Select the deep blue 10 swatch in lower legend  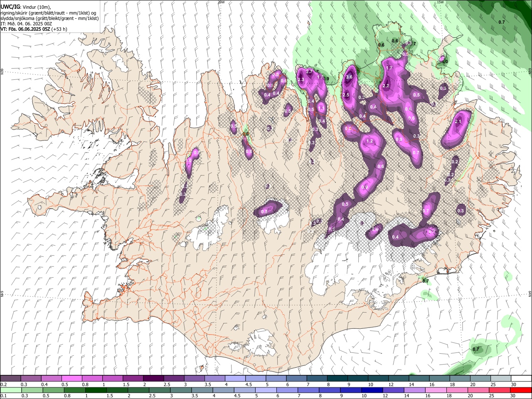click(372, 390)
